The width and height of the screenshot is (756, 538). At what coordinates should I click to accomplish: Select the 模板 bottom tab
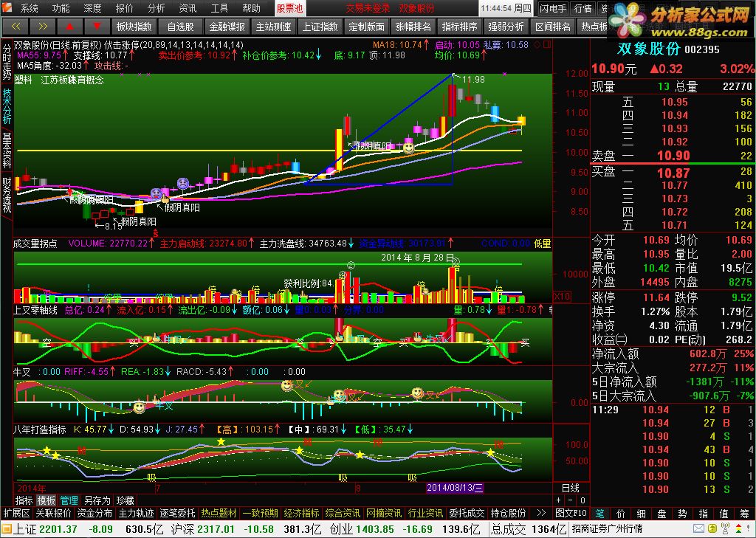(47, 500)
